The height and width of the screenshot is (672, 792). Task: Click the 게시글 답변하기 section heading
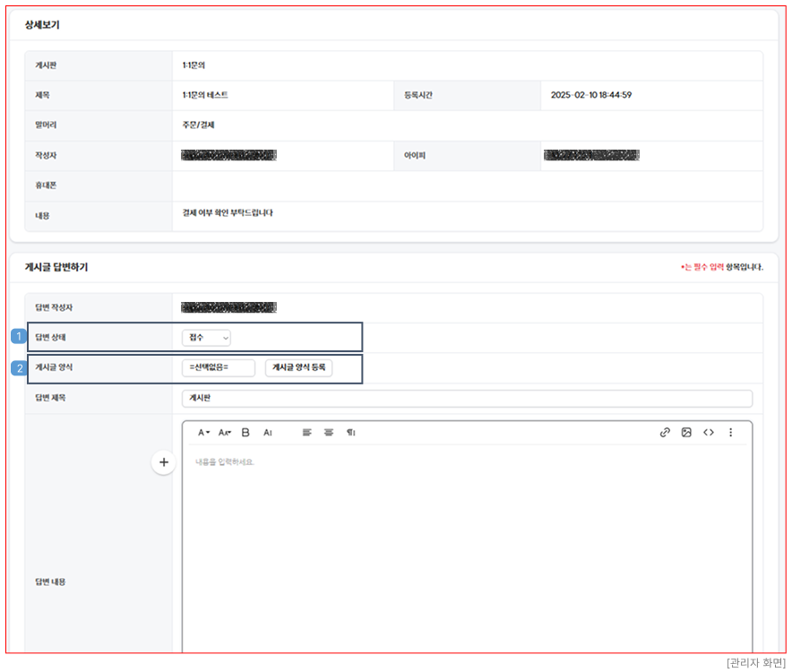click(x=56, y=267)
